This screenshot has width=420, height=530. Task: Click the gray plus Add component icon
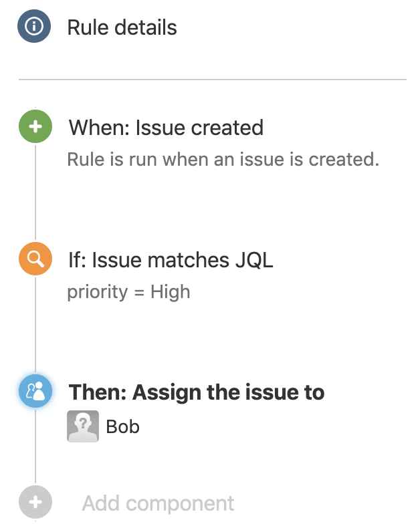coord(35,503)
